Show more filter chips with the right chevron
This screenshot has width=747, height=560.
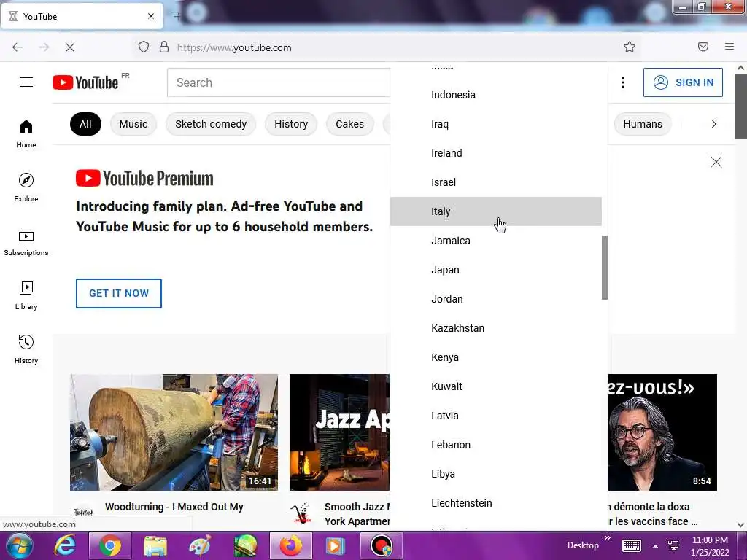[713, 124]
